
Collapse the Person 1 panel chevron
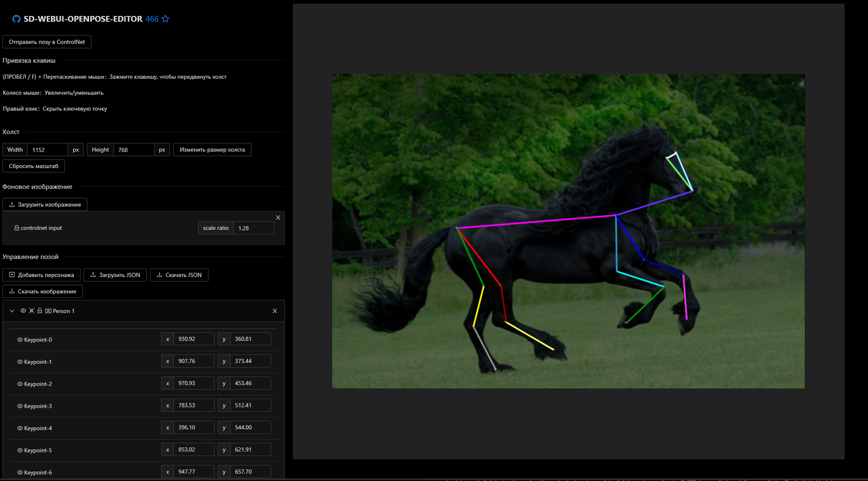[12, 311]
